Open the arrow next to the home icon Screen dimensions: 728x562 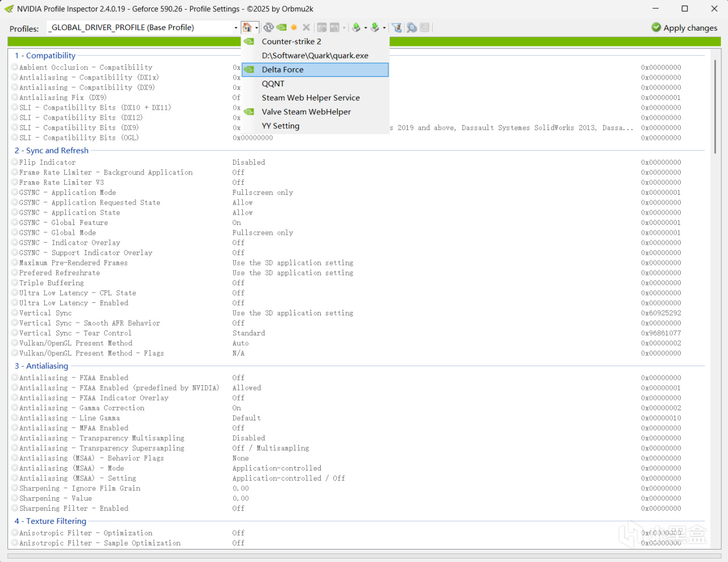pos(257,28)
